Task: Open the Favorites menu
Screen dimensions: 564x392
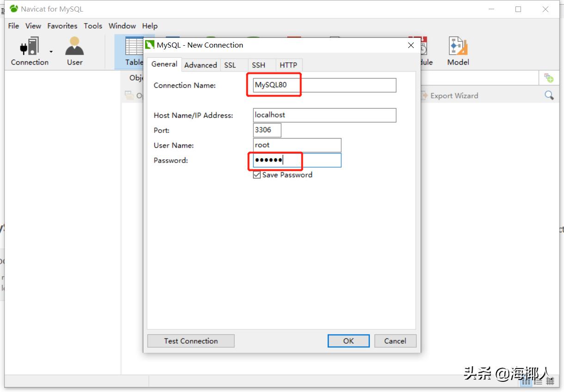Action: click(62, 26)
